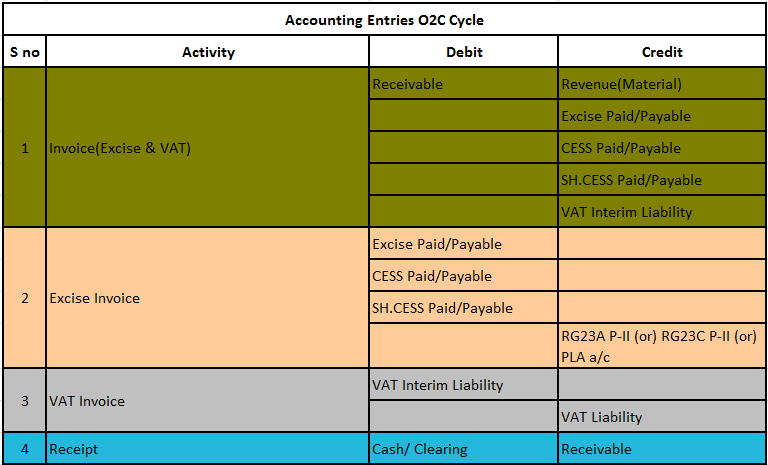The image size is (768, 465).
Task: Click "CESS Paid/Payable" in the Debit column
Action: (x=463, y=275)
